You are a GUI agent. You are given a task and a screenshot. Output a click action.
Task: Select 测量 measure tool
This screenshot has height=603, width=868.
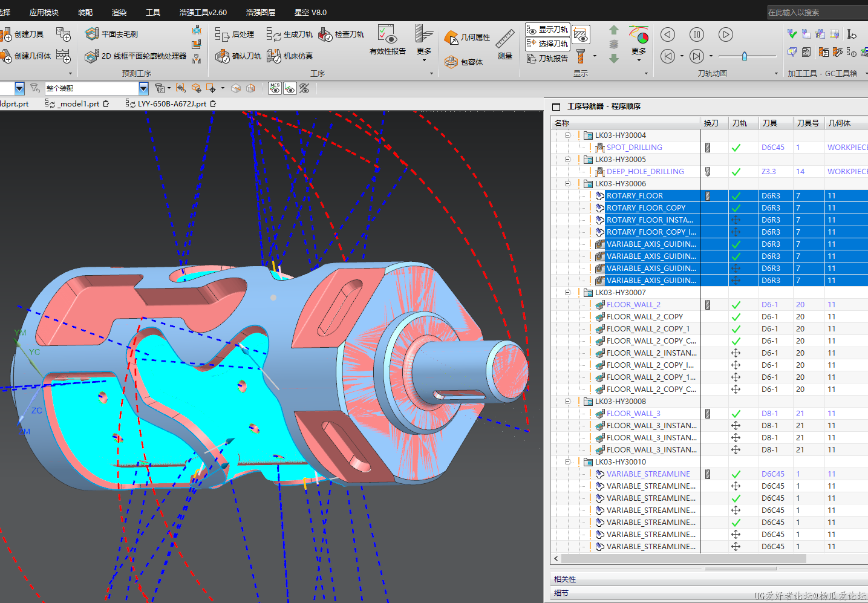pyautogui.click(x=505, y=44)
